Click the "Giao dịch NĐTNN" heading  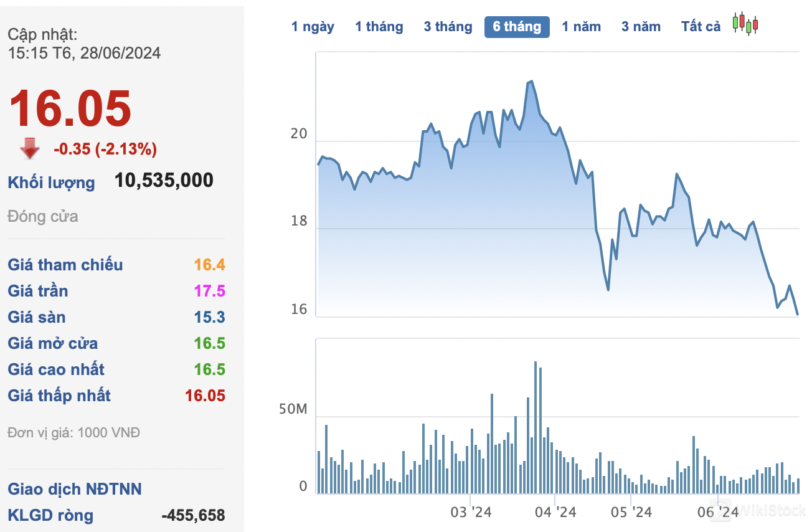(75, 489)
